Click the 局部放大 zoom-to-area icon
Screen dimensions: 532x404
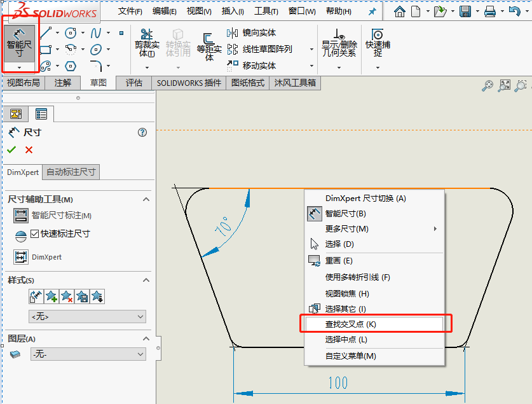(521, 85)
